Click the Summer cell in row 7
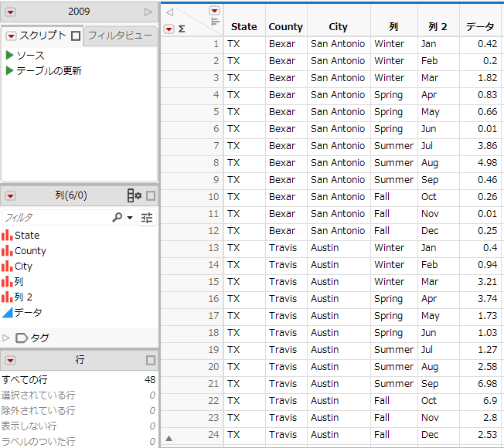Image resolution: width=504 pixels, height=448 pixels. pos(394,146)
